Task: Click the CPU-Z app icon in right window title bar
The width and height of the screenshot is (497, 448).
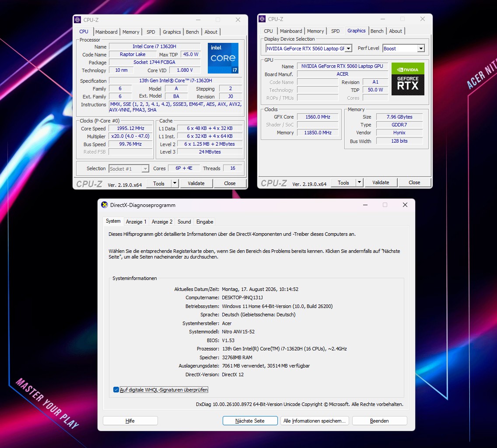Action: (262, 19)
